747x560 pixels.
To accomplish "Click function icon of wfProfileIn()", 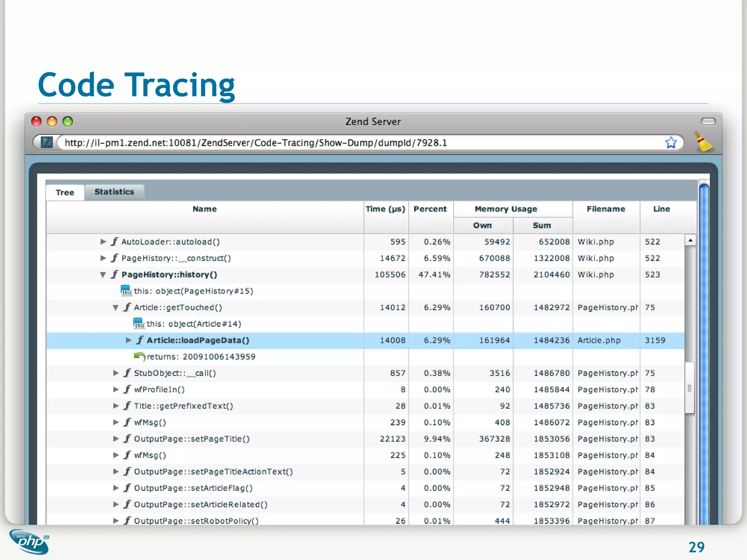I will [x=127, y=389].
